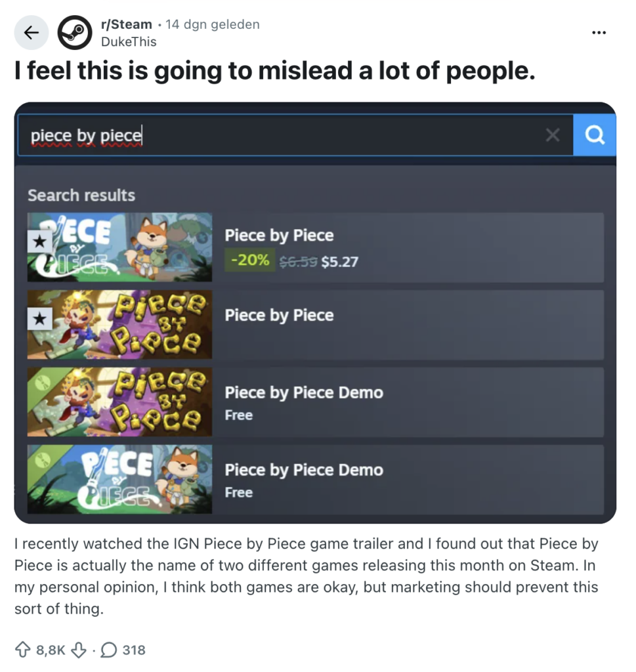Open the DukeThis user profile

[x=129, y=41]
